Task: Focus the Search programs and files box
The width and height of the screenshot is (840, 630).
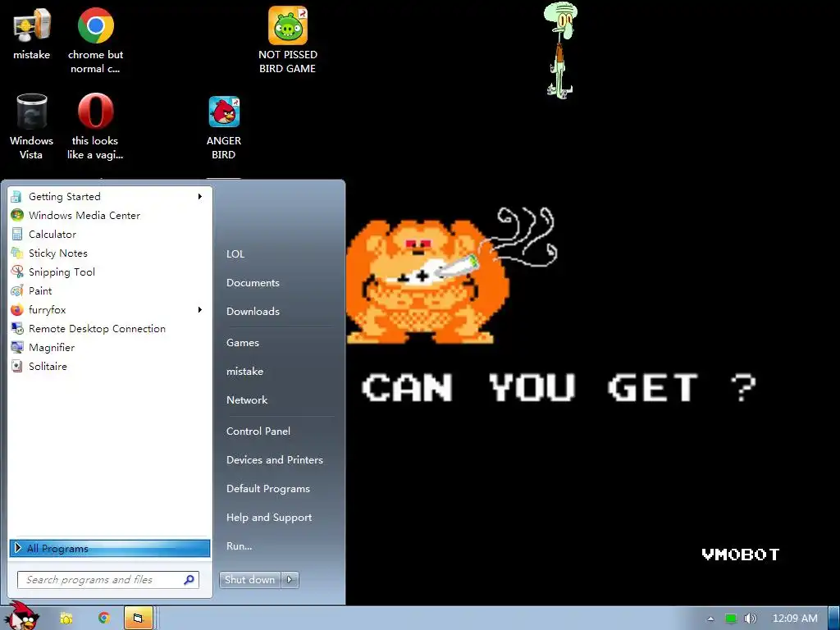Action: [x=108, y=580]
